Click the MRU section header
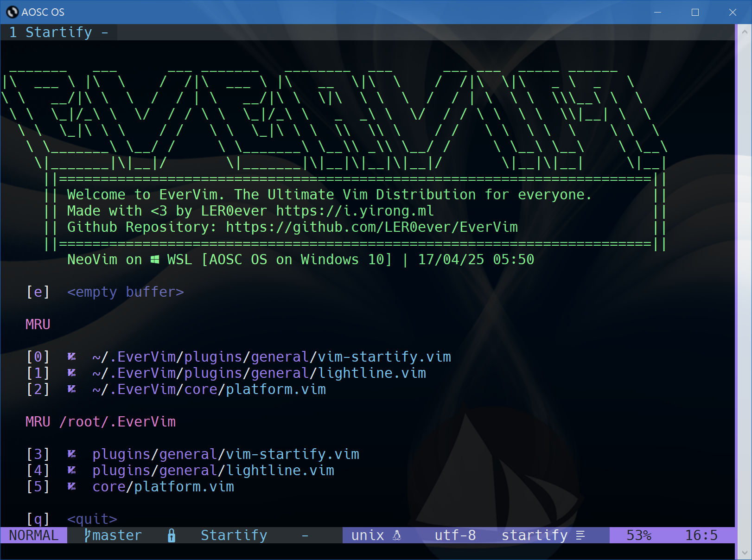This screenshot has height=560, width=752. pos(38,325)
